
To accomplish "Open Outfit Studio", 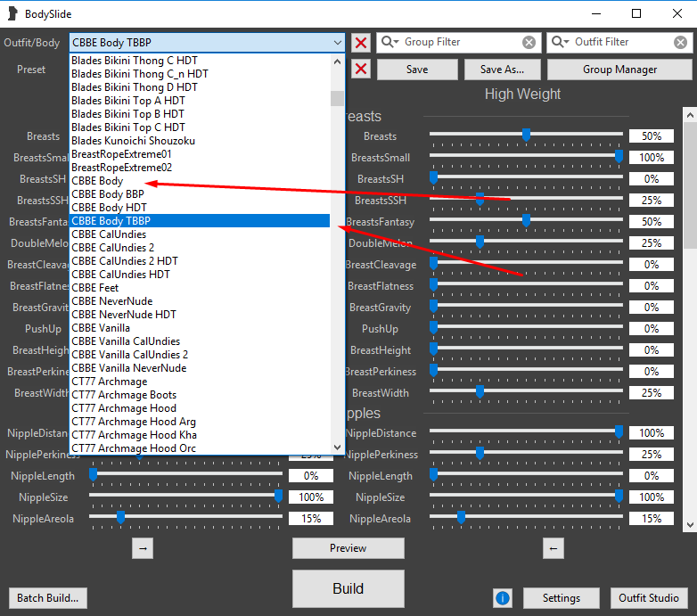I will pyautogui.click(x=649, y=598).
